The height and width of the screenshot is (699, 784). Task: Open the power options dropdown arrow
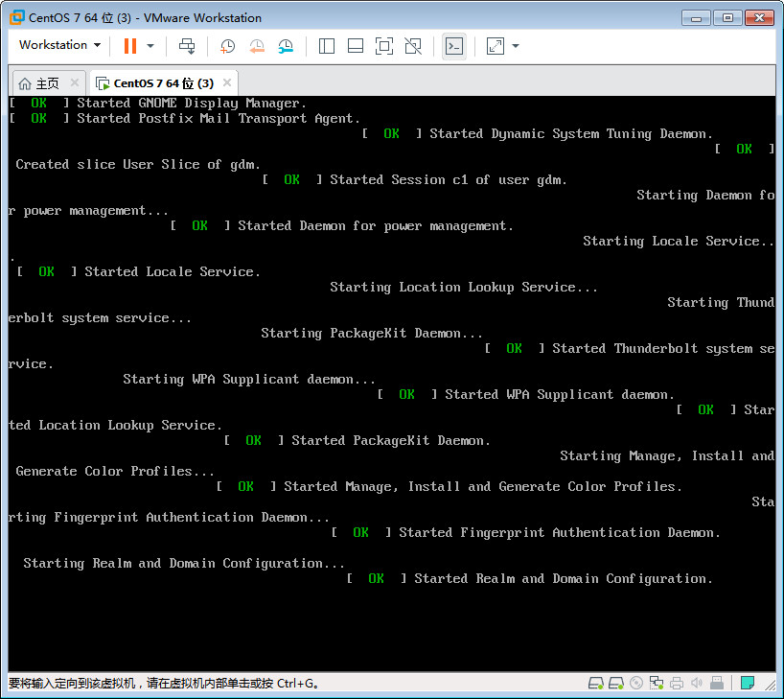pyautogui.click(x=149, y=45)
